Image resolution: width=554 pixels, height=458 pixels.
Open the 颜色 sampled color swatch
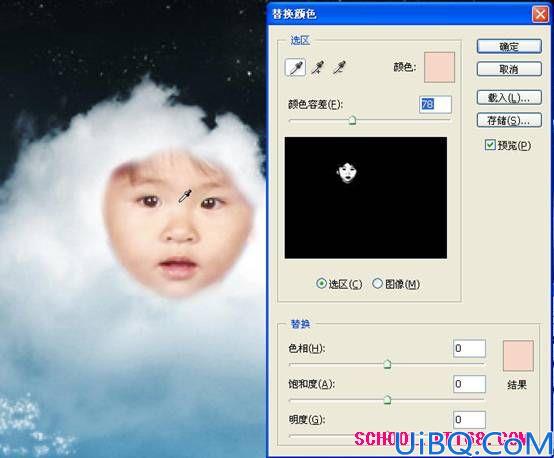click(439, 67)
